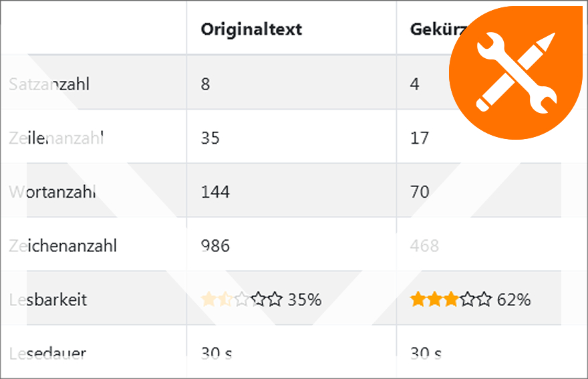Select the shortened sentence count 4

coord(415,84)
